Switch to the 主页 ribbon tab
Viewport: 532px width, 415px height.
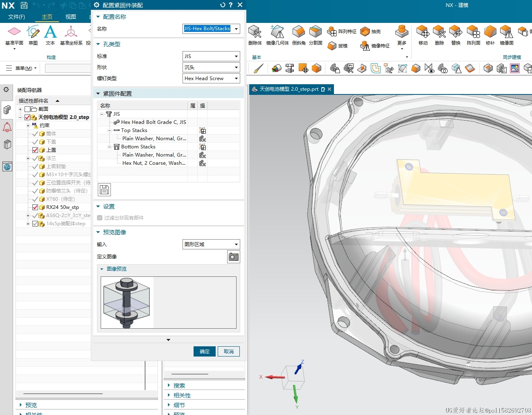47,17
